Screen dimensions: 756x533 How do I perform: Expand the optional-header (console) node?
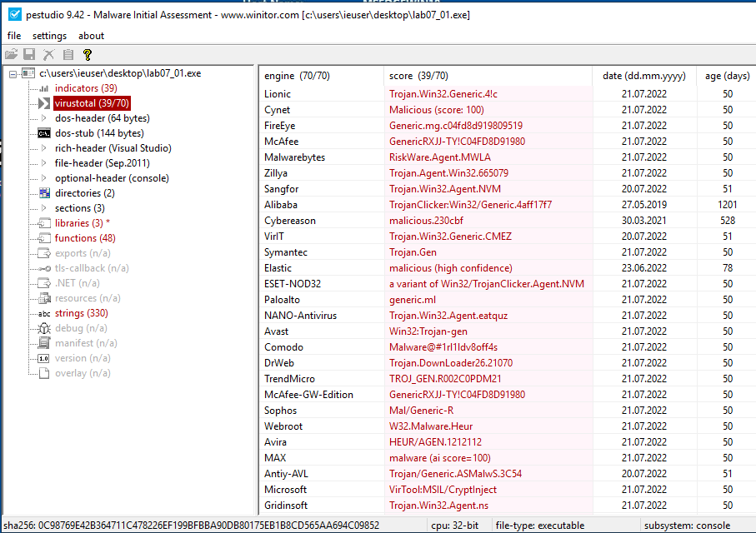coord(44,178)
